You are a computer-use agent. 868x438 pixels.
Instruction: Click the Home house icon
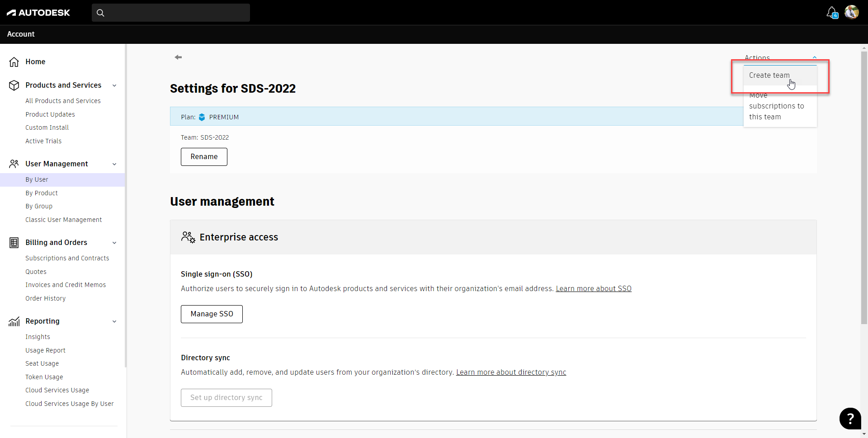[14, 62]
